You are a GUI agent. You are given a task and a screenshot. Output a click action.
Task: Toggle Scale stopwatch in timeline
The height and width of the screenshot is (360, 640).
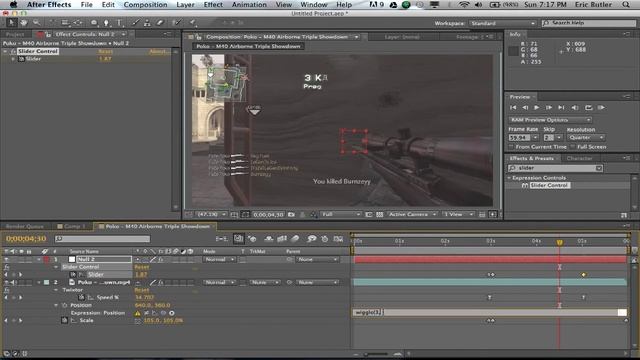(64, 320)
